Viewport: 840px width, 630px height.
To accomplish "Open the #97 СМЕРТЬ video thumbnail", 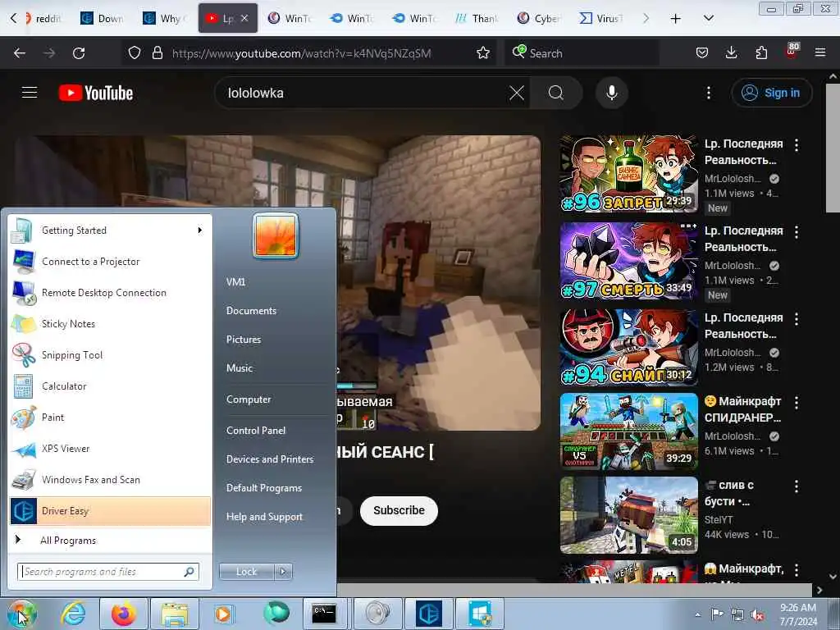I will pos(629,260).
